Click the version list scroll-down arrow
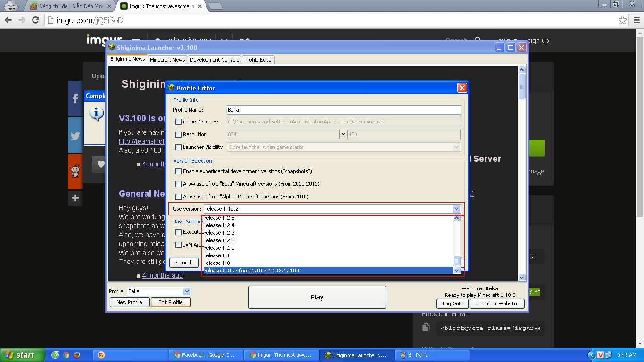 [456, 271]
